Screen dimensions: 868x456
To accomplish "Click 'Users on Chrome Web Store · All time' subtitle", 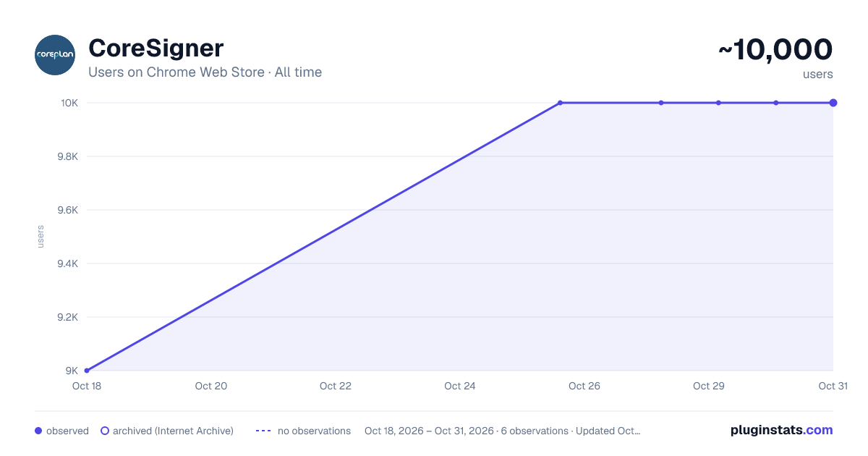I will point(205,72).
